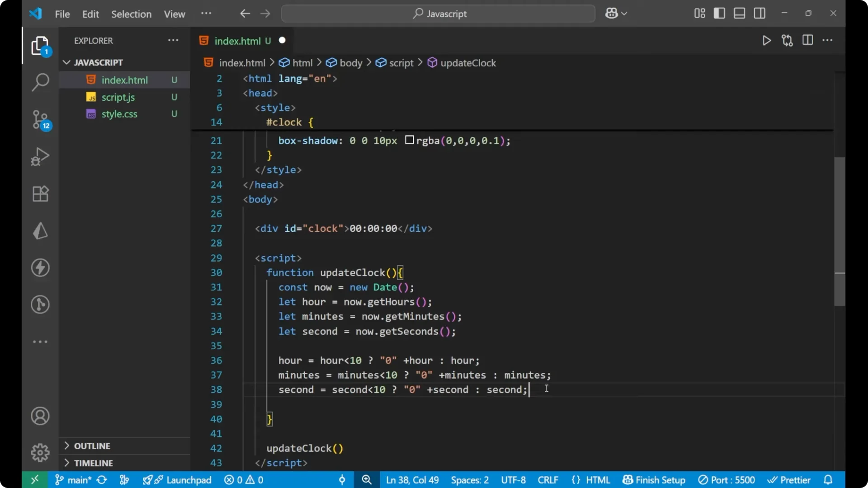Open the notifications bell

coord(829,480)
